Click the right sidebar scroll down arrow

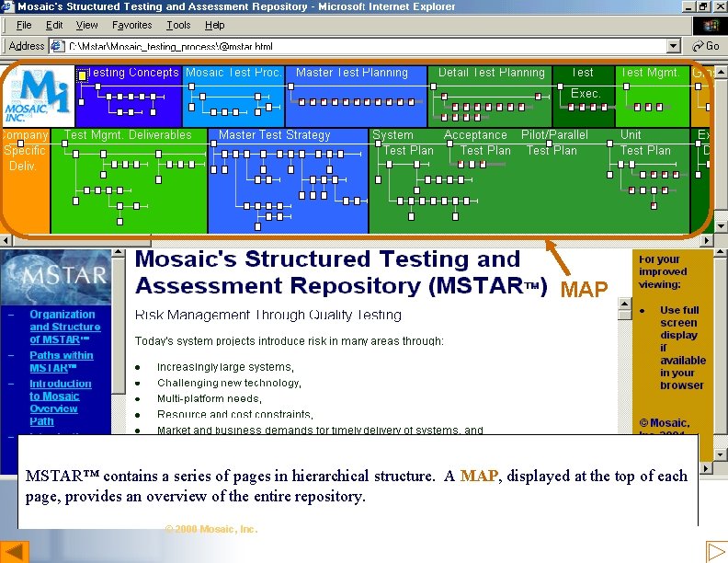pyautogui.click(x=721, y=454)
